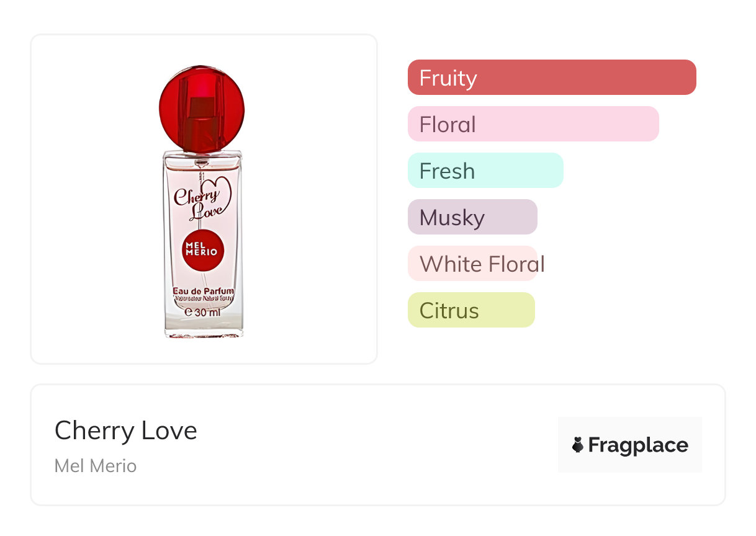Open the Mel Merio brand link

pos(96,465)
